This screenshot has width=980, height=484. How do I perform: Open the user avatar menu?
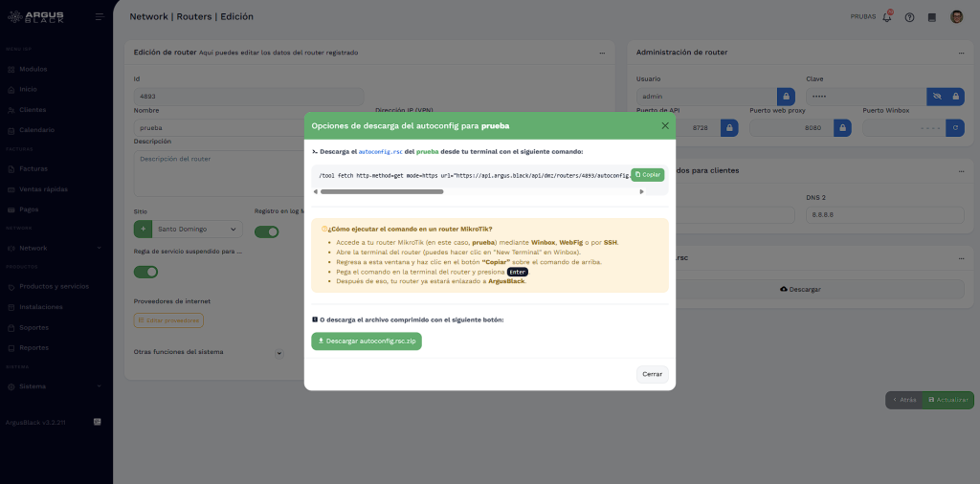[x=957, y=17]
